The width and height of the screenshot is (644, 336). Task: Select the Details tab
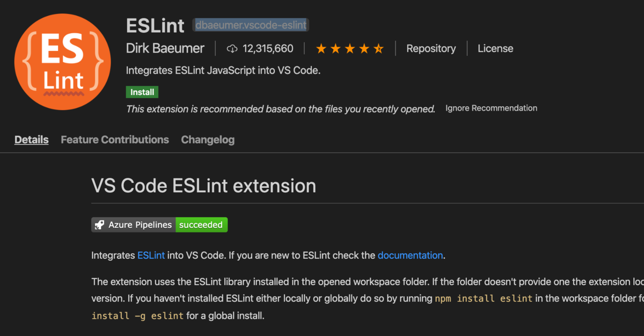coord(31,140)
